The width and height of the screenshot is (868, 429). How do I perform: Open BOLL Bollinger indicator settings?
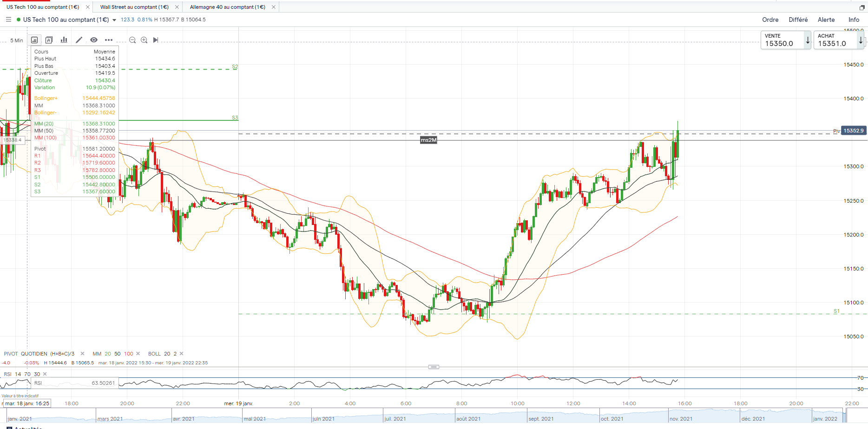163,354
